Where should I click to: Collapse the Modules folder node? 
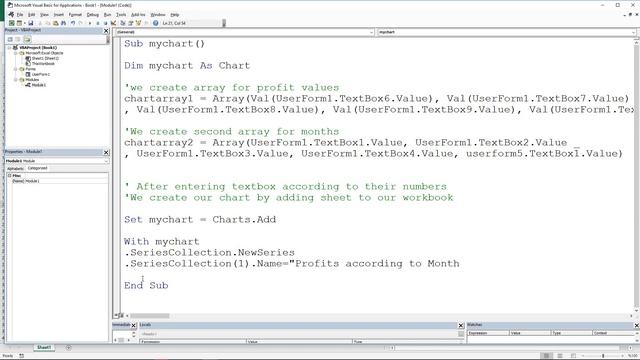coord(16,80)
